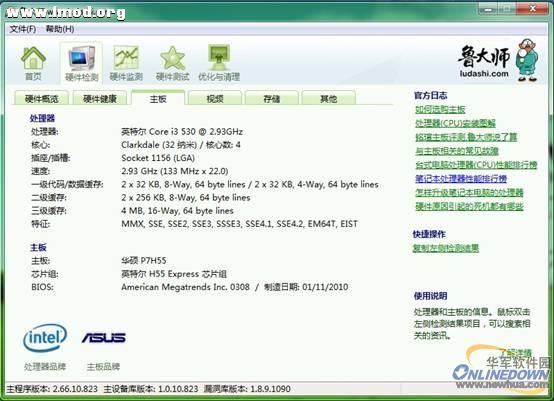Select the 主板 tab
Viewport: 554px width, 401px height.
coord(158,99)
